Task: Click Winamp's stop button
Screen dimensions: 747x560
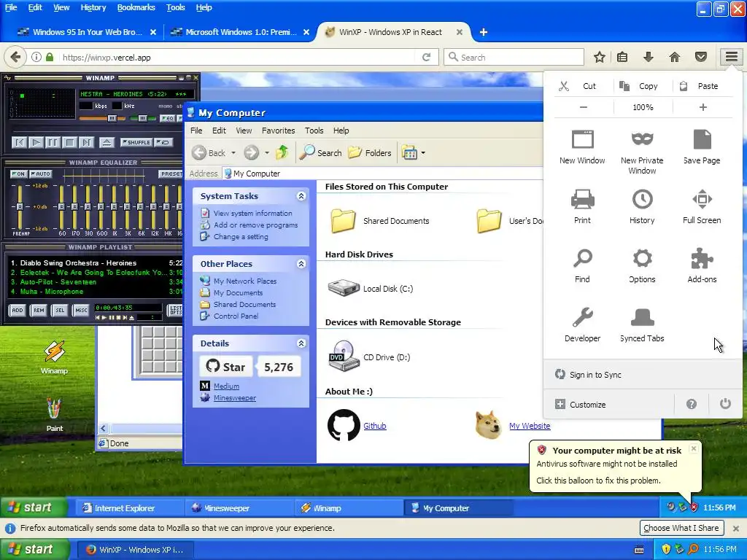Action: click(x=69, y=142)
